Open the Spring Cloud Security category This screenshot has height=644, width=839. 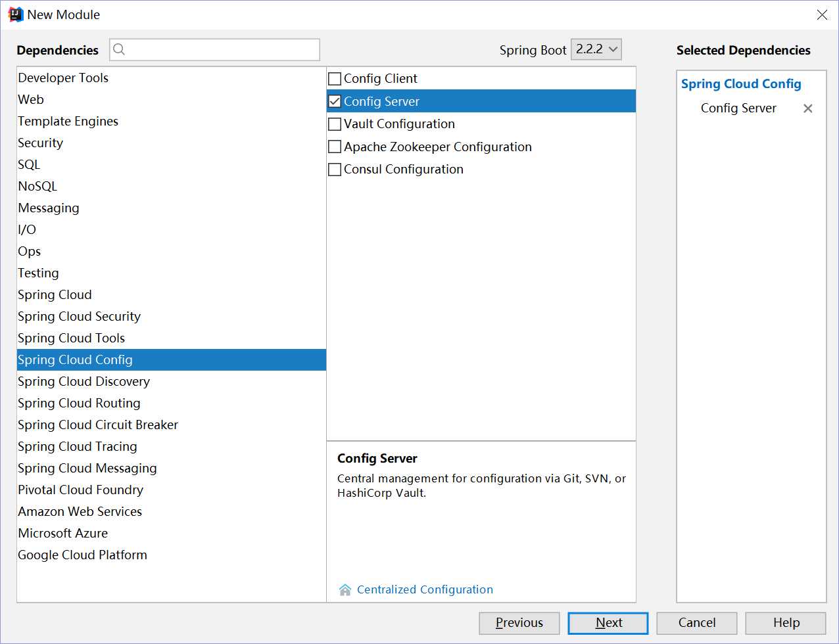point(172,316)
